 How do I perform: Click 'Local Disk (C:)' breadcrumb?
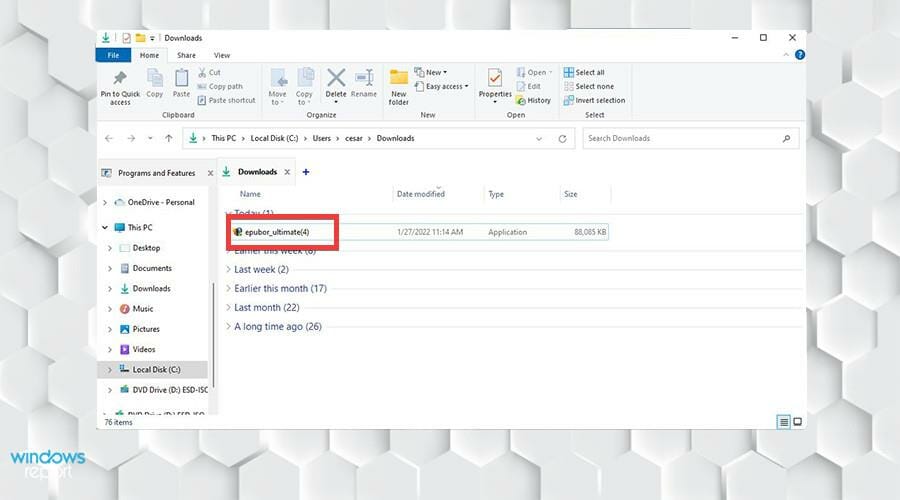tap(274, 138)
